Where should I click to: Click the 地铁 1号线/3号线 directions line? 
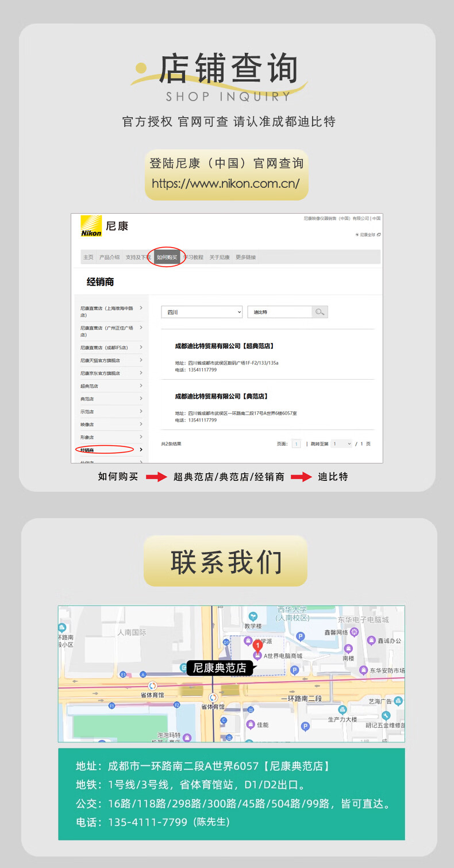[191, 785]
